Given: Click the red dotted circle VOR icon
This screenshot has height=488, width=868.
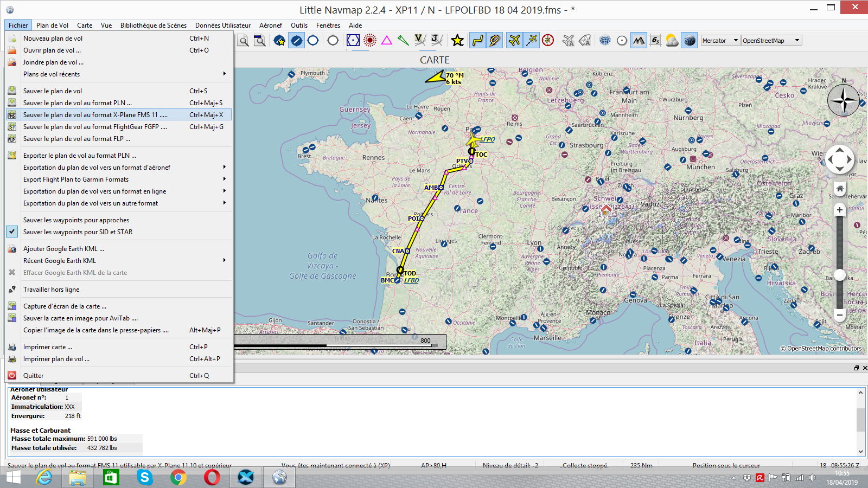Looking at the screenshot, I should (370, 41).
